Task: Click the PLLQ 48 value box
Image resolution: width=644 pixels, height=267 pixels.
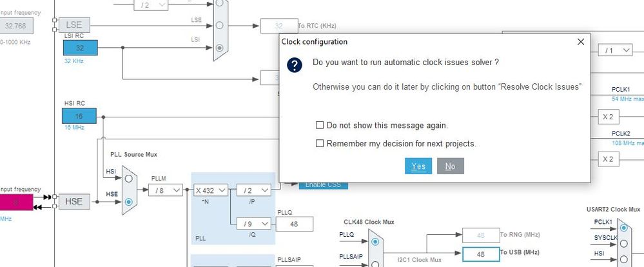Action: (x=295, y=224)
